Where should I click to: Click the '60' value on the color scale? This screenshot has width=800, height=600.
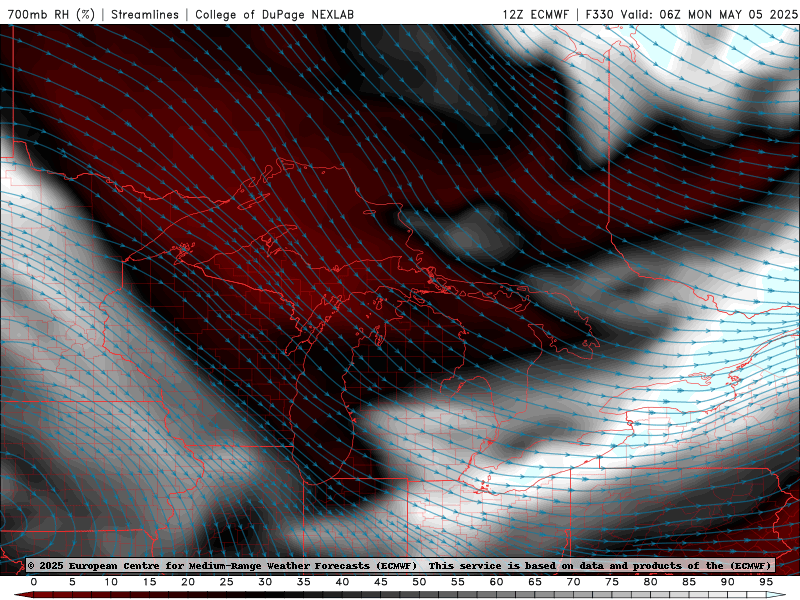496,582
